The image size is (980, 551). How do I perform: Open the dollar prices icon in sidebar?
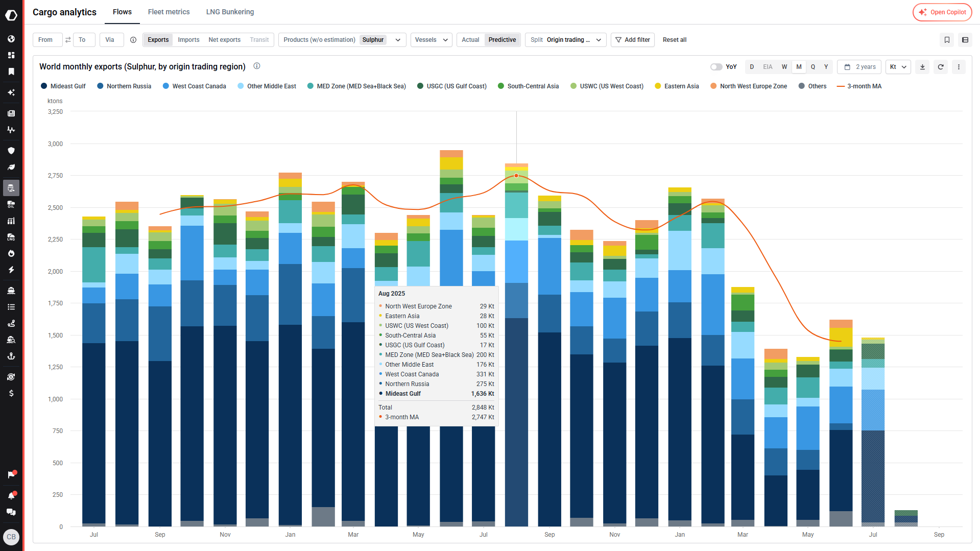[x=11, y=393]
